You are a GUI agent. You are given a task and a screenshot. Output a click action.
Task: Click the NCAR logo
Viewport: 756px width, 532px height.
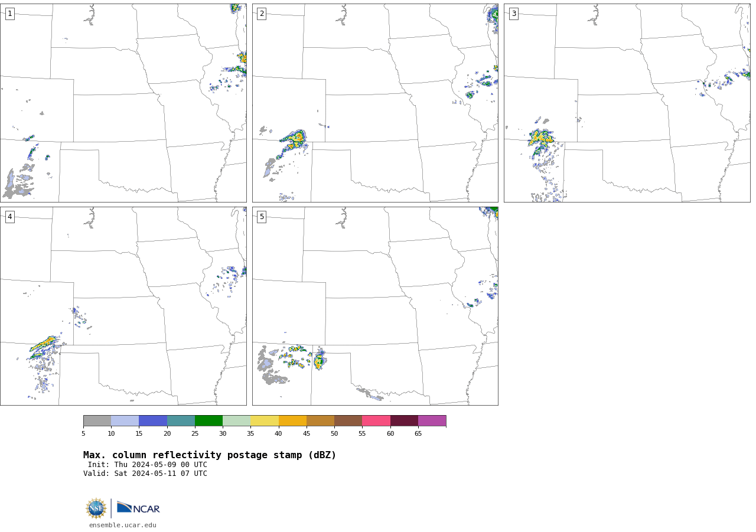138,508
